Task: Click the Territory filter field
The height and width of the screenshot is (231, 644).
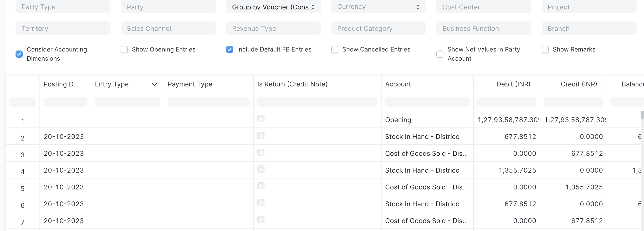Action: click(x=63, y=28)
